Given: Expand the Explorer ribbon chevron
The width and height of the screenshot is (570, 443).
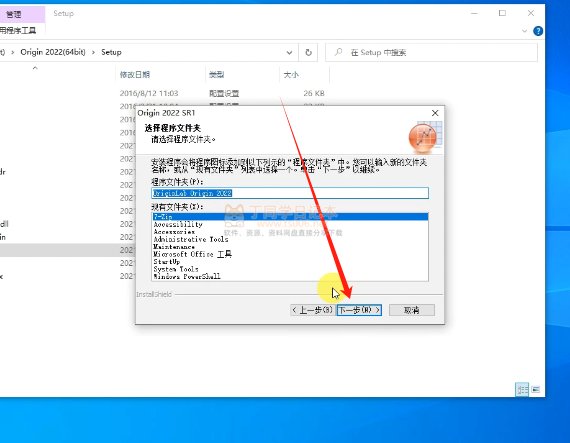Looking at the screenshot, I should (524, 31).
